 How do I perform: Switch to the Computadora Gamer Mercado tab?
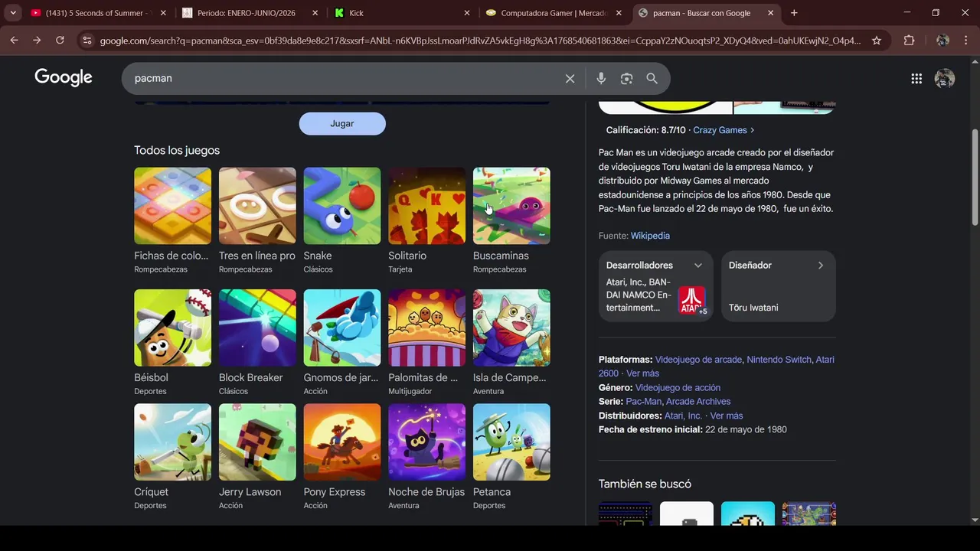pos(554,13)
